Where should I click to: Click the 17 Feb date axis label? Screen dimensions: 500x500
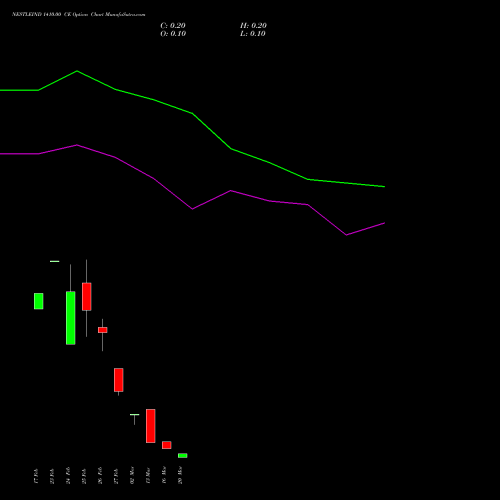36,476
